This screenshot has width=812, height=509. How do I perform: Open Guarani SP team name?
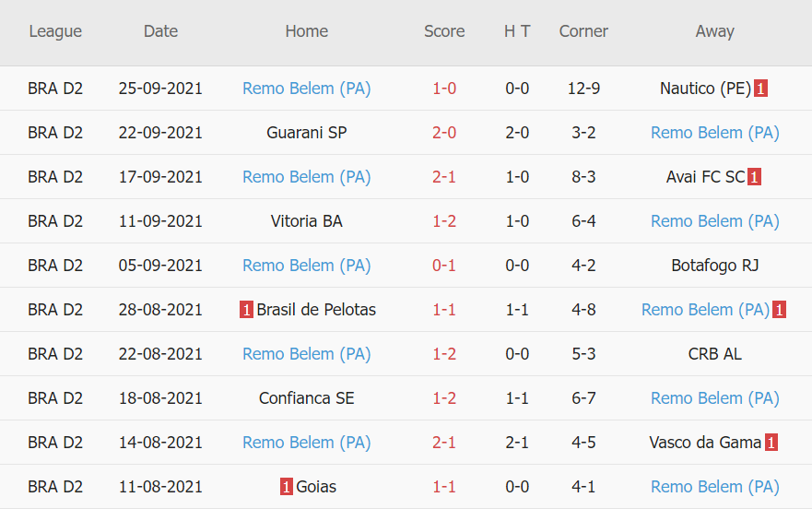tap(306, 133)
